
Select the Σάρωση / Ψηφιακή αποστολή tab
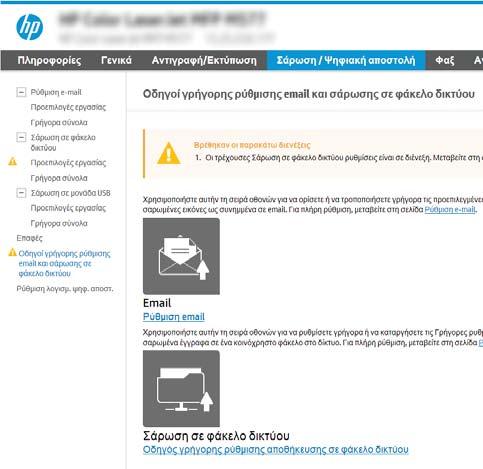coord(346,60)
